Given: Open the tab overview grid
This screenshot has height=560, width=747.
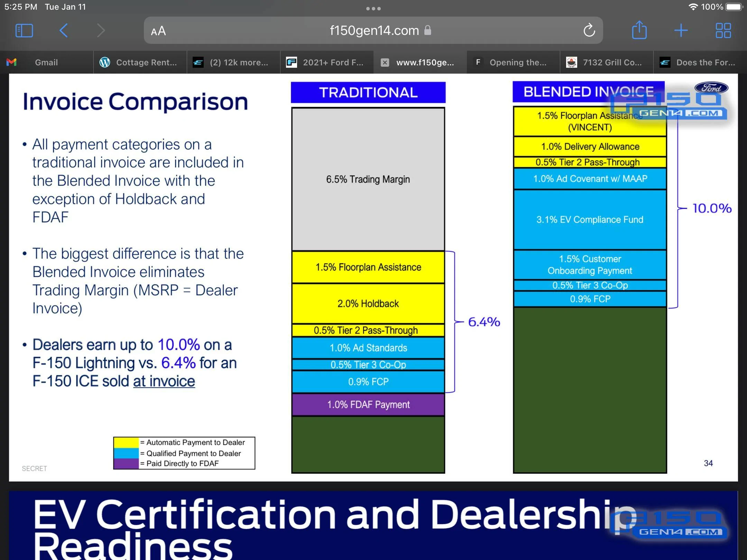Looking at the screenshot, I should tap(723, 30).
